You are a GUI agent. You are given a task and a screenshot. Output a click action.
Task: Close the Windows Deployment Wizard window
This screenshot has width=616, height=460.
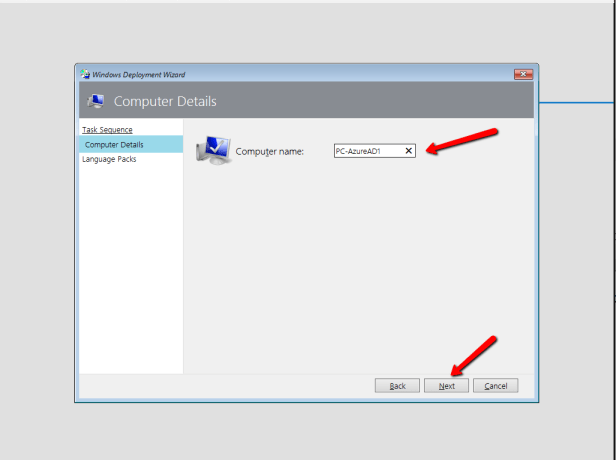523,74
